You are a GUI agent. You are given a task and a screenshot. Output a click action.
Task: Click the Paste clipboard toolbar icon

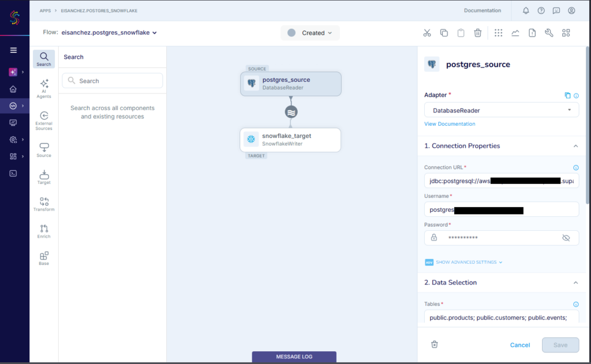461,33
